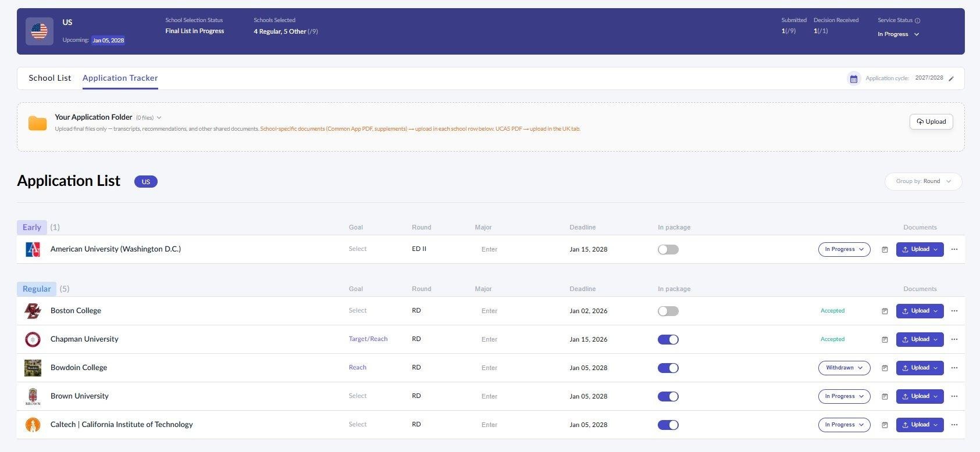This screenshot has height=452, width=980.
Task: Click Upload button for Boston College
Action: coord(920,311)
